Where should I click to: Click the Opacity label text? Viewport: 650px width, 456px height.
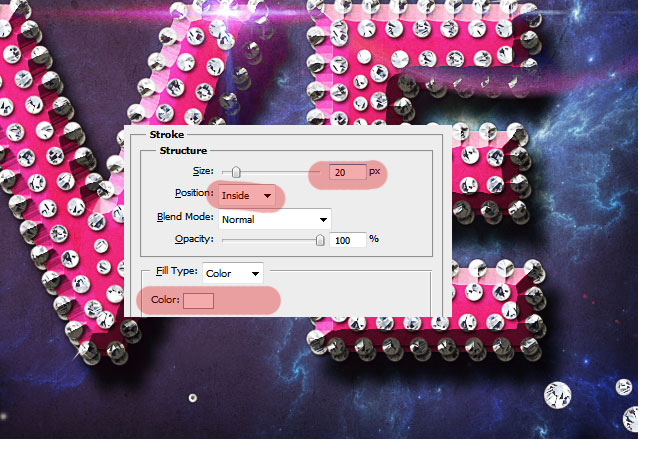194,239
